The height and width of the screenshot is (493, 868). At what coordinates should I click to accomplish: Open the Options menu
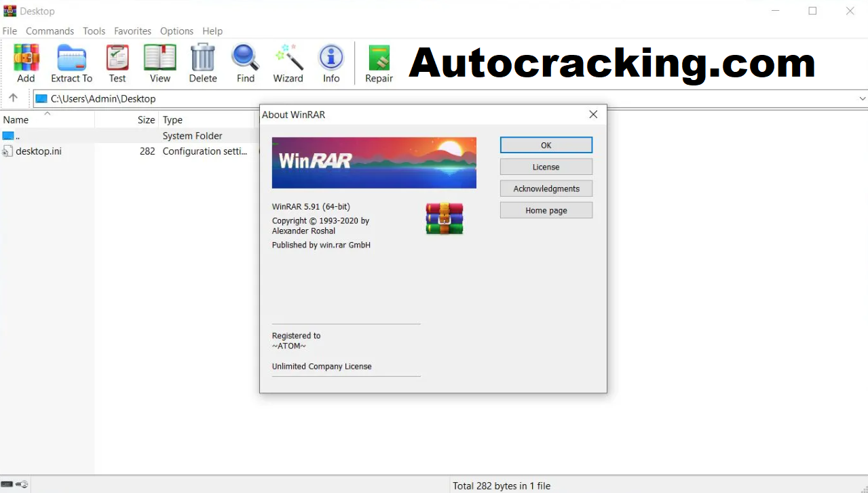pyautogui.click(x=177, y=31)
